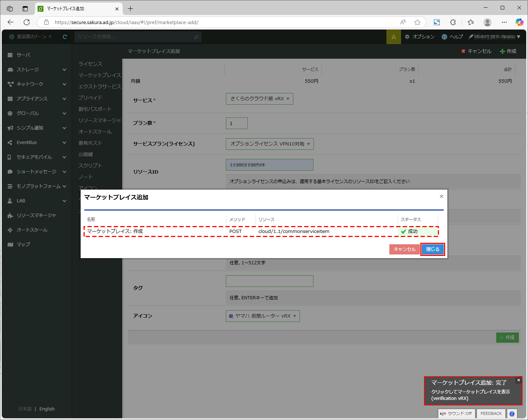Click 作成 in the page header

(x=508, y=51)
